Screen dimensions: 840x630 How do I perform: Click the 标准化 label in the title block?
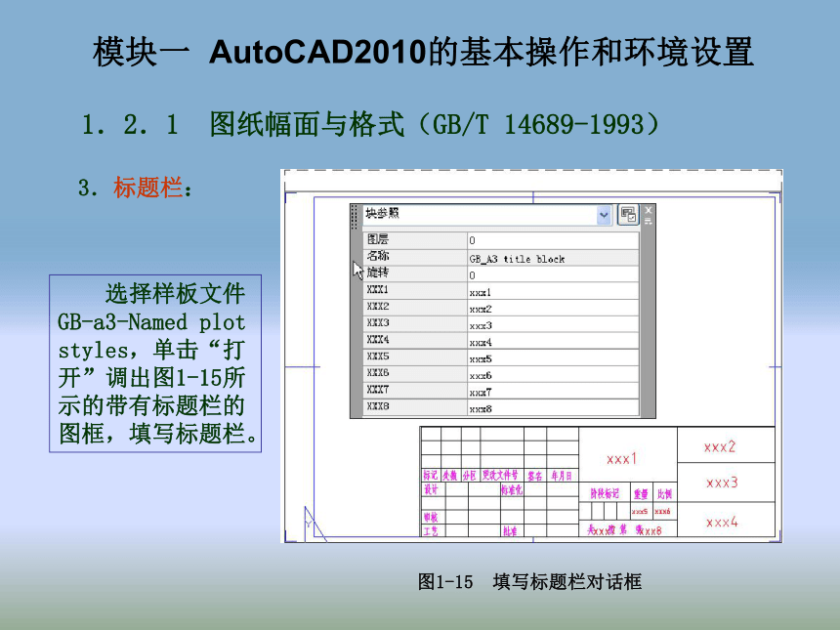(512, 489)
